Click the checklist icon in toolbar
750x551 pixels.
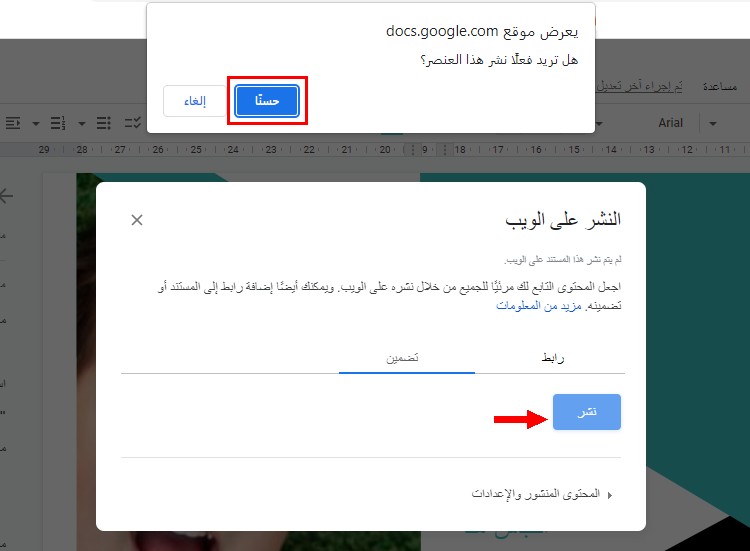[x=132, y=123]
